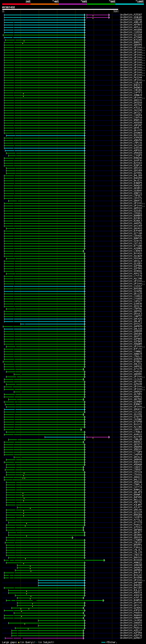Click the white query sequence bar
146x644 pixels.
coord(60,10)
